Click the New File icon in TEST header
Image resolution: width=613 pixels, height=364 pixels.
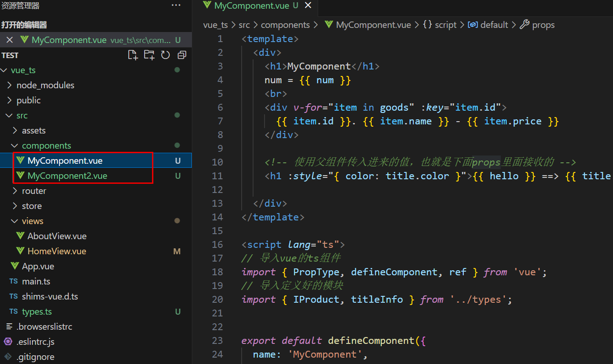tap(133, 55)
